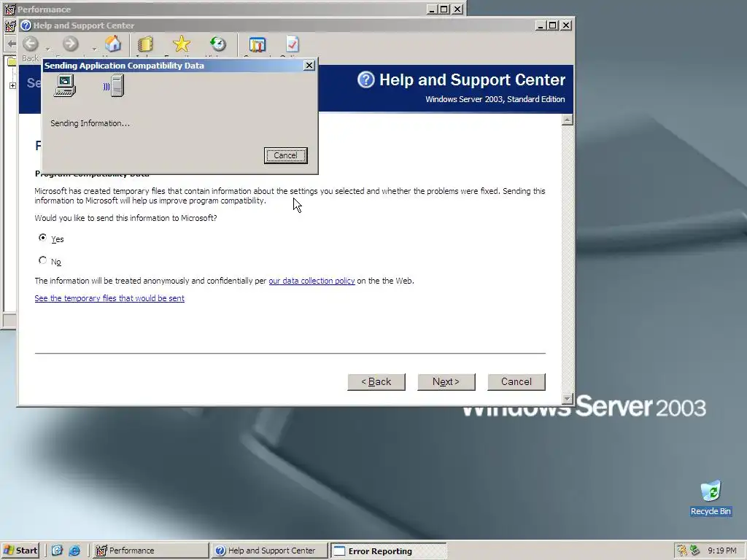Click the second system tray icon
Image resolution: width=747 pixels, height=560 pixels.
click(694, 551)
